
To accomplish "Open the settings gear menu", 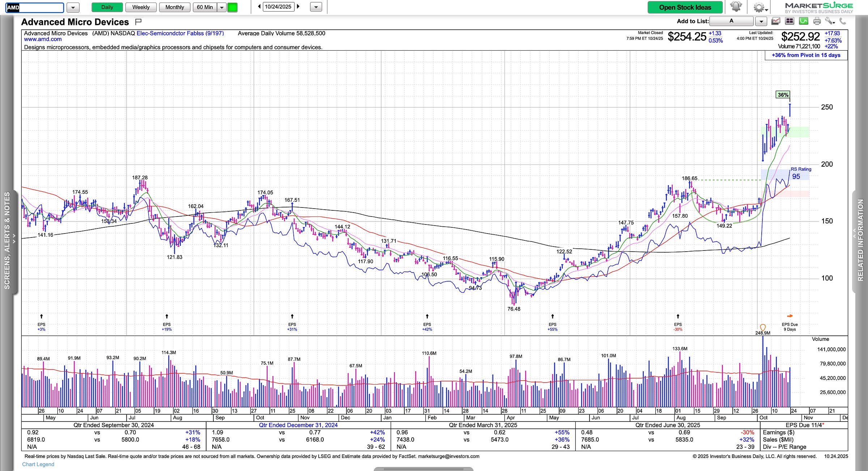I will (759, 7).
